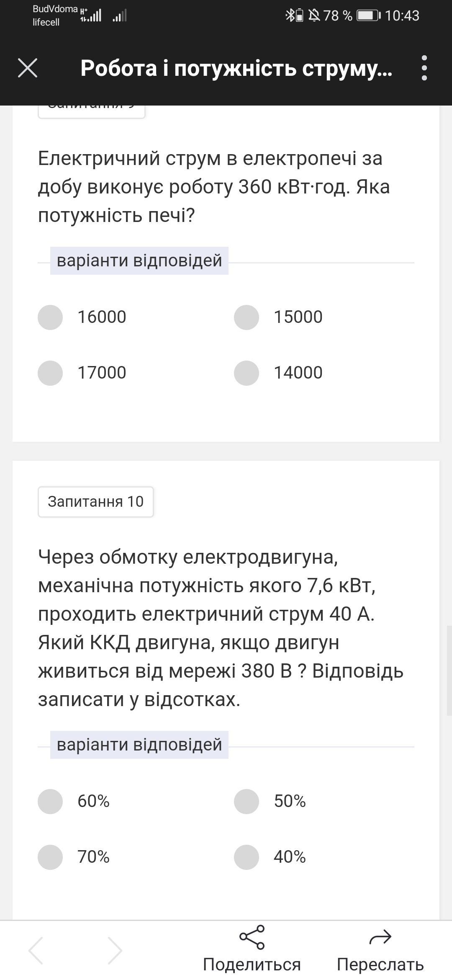The image size is (452, 980).
Task: Close the test with the X icon
Action: [28, 68]
